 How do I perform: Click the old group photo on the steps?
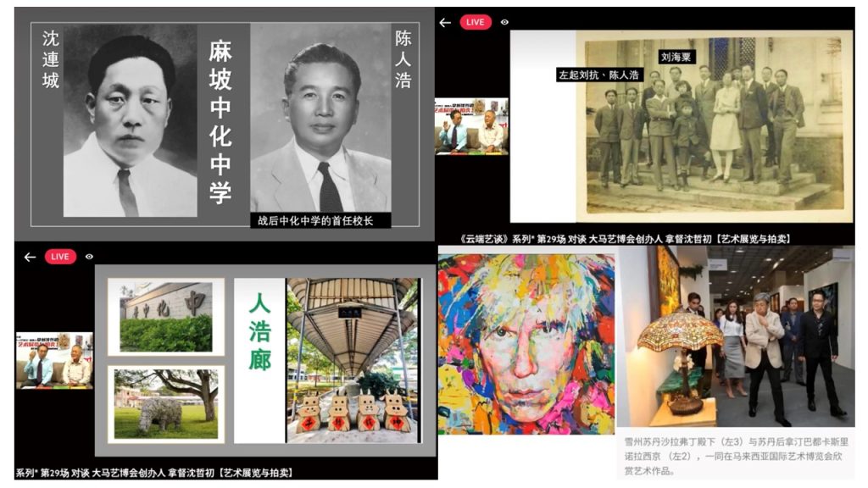tap(715, 126)
